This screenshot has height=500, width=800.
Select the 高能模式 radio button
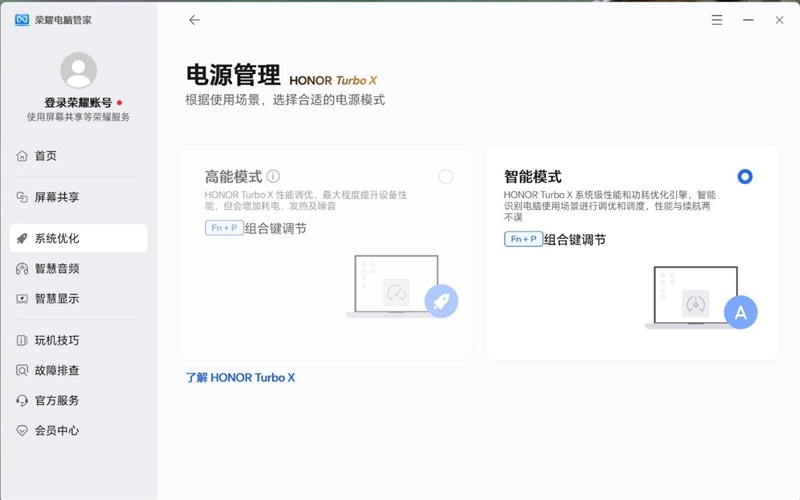pos(445,177)
